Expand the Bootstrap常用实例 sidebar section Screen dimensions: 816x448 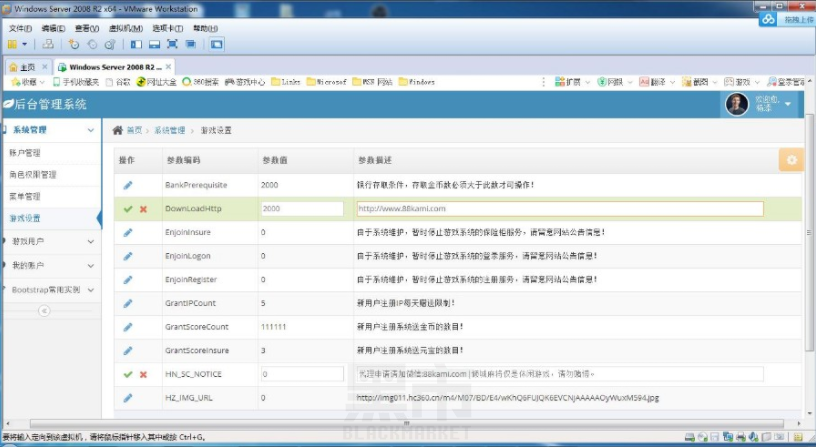tap(51, 290)
